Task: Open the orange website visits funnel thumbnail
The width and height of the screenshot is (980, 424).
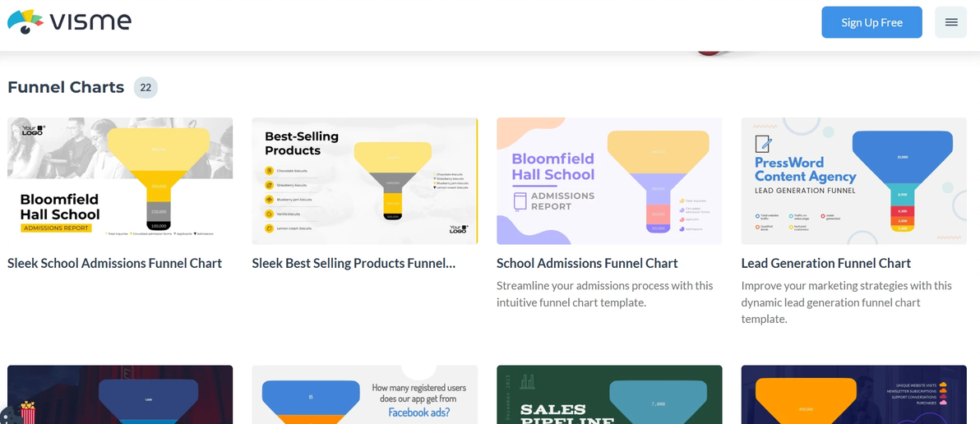Action: 853,394
